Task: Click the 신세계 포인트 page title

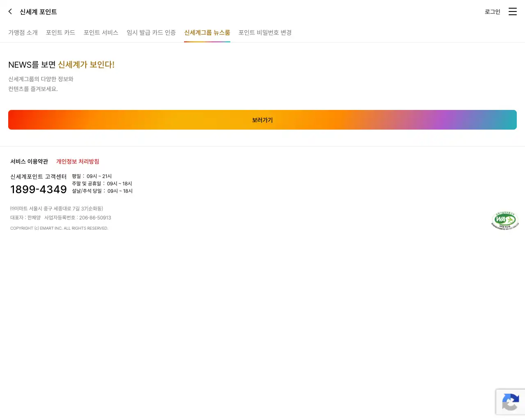Action: coord(39,12)
